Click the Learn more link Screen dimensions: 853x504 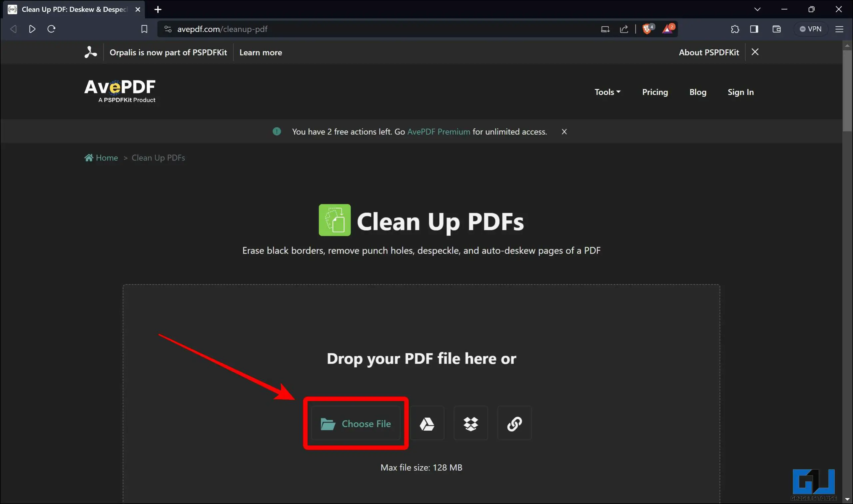click(x=261, y=52)
